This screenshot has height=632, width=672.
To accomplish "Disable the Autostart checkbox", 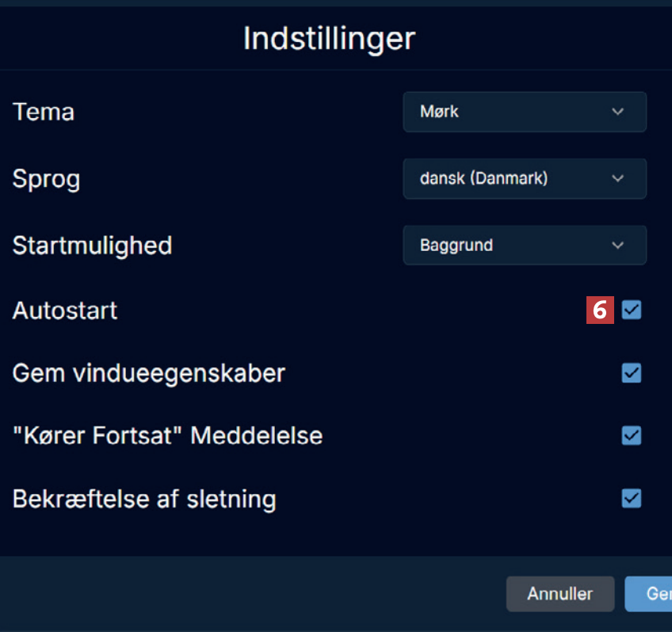I will pyautogui.click(x=632, y=310).
